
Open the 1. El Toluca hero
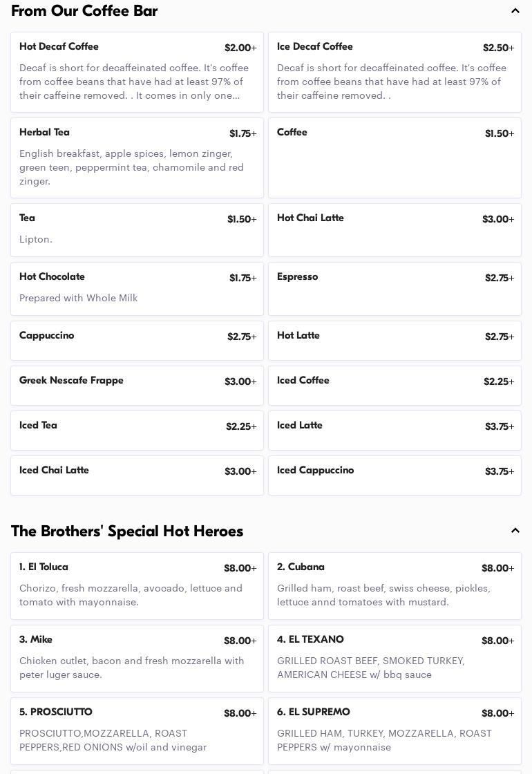pyautogui.click(x=137, y=585)
